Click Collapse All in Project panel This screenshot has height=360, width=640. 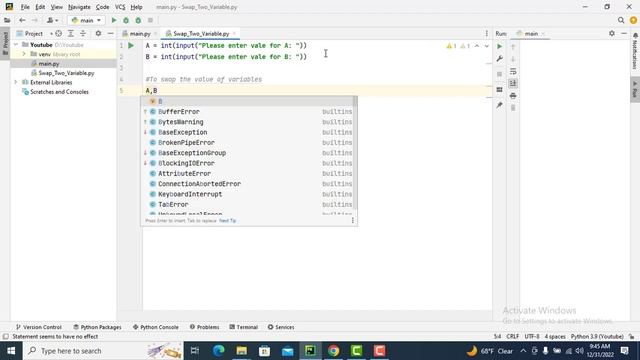pyautogui.click(x=83, y=33)
